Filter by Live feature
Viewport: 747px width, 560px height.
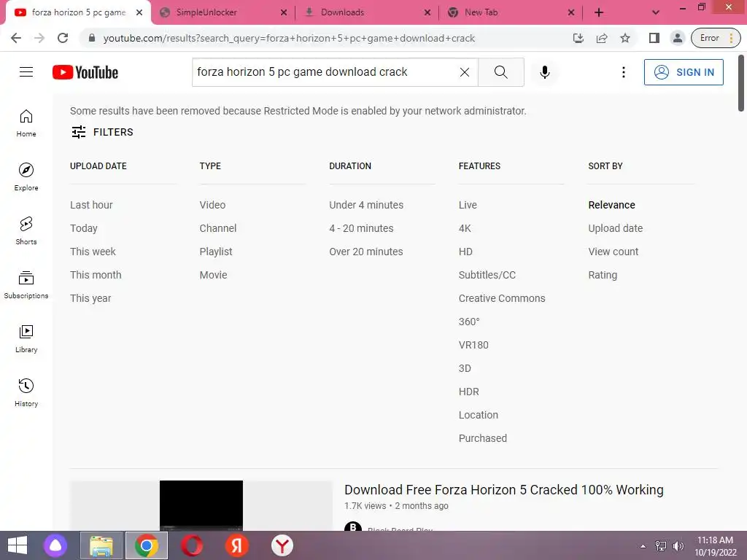tap(468, 205)
